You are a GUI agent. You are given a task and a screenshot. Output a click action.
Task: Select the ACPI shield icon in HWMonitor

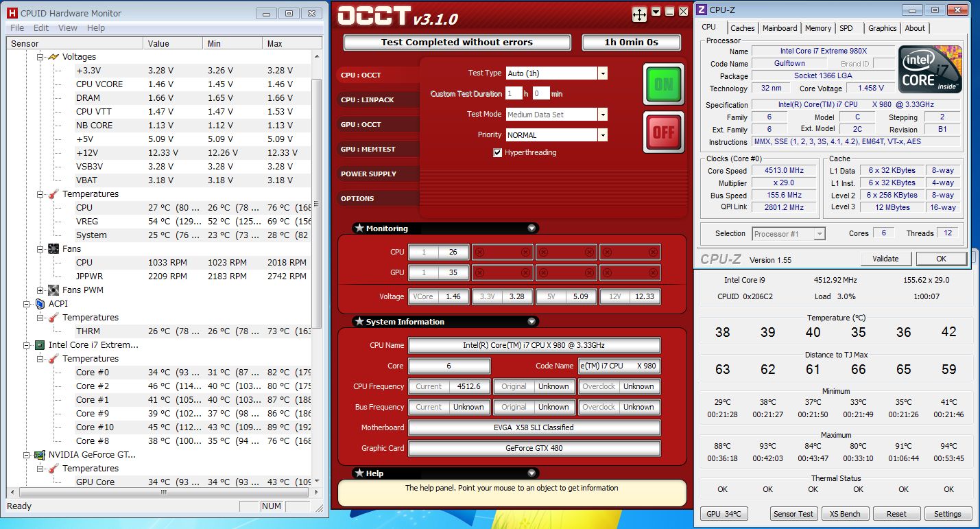coord(39,304)
